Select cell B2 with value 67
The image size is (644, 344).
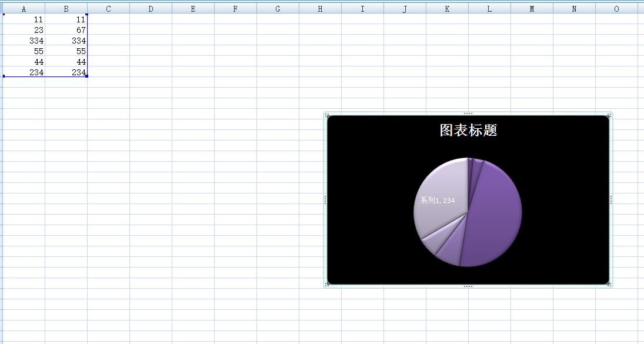66,29
